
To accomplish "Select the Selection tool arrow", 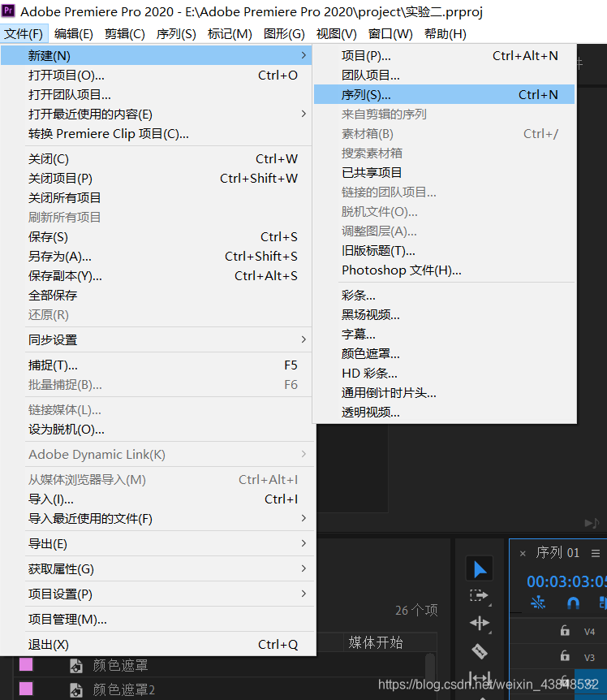I will [x=480, y=569].
